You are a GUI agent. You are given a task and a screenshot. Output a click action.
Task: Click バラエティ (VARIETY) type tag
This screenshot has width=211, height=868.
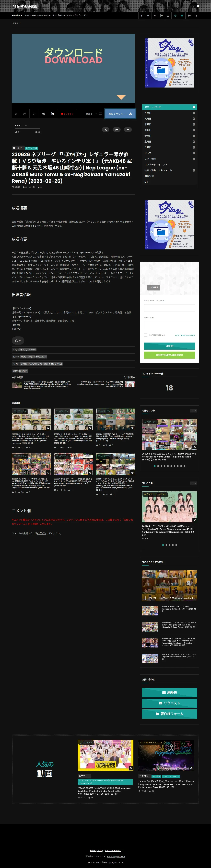[x=27, y=350]
